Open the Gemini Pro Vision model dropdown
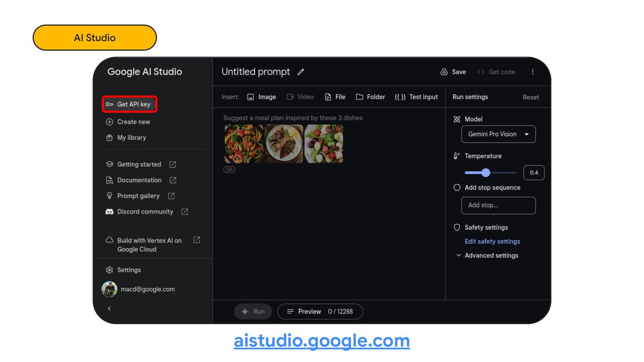The height and width of the screenshot is (362, 644). (498, 134)
